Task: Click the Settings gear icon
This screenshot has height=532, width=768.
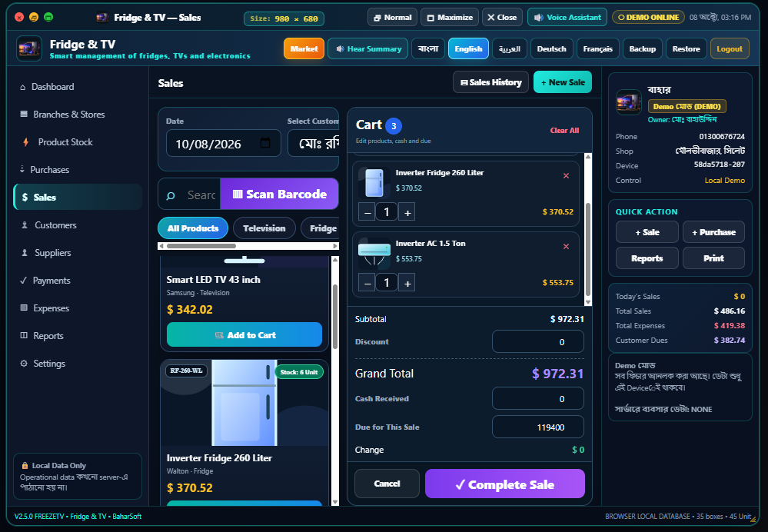Action: tap(24, 364)
